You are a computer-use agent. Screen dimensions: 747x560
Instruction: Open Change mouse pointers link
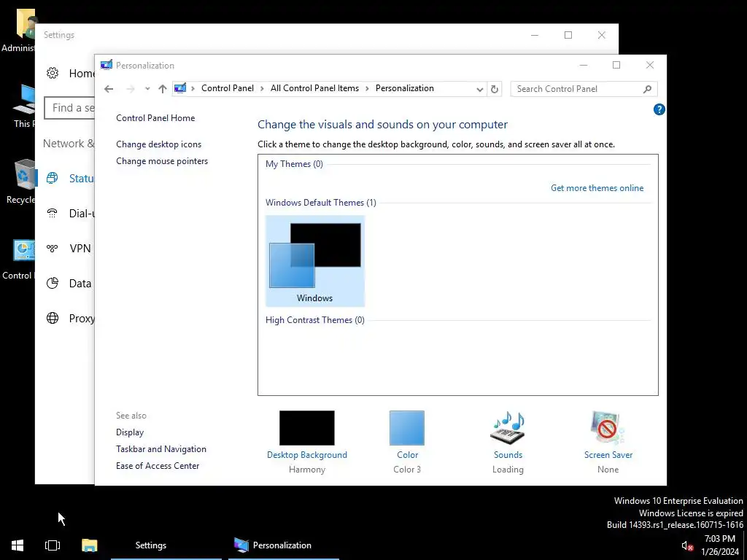coord(162,161)
